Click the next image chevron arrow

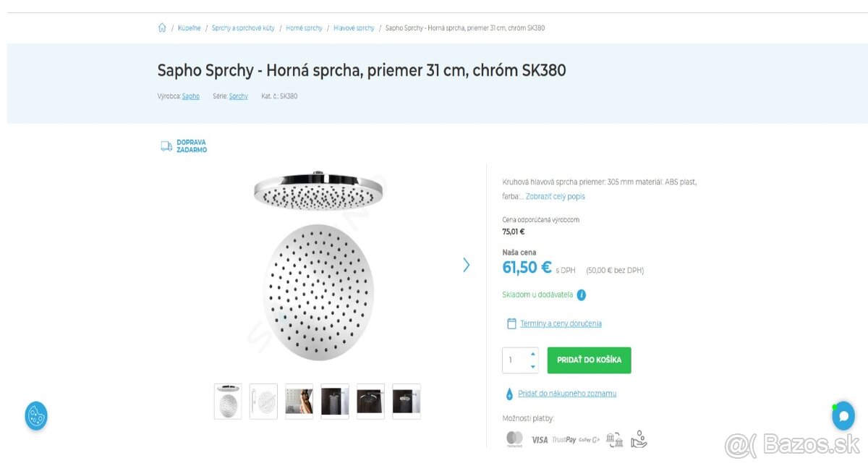coord(467,266)
